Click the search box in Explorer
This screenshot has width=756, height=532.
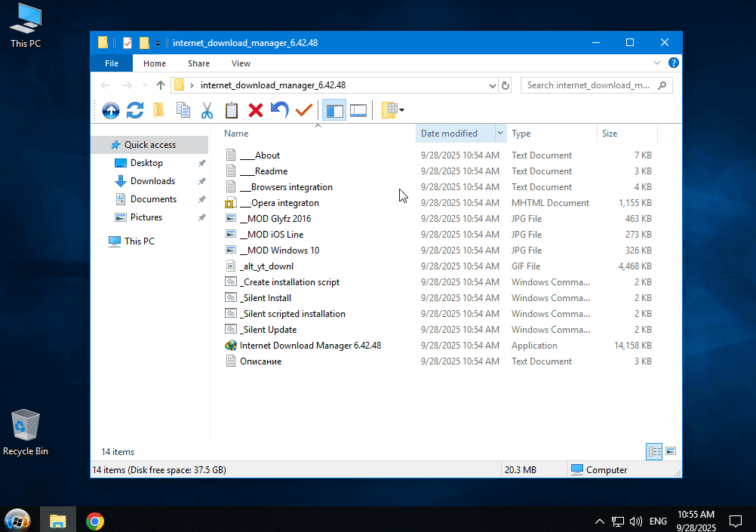(589, 85)
